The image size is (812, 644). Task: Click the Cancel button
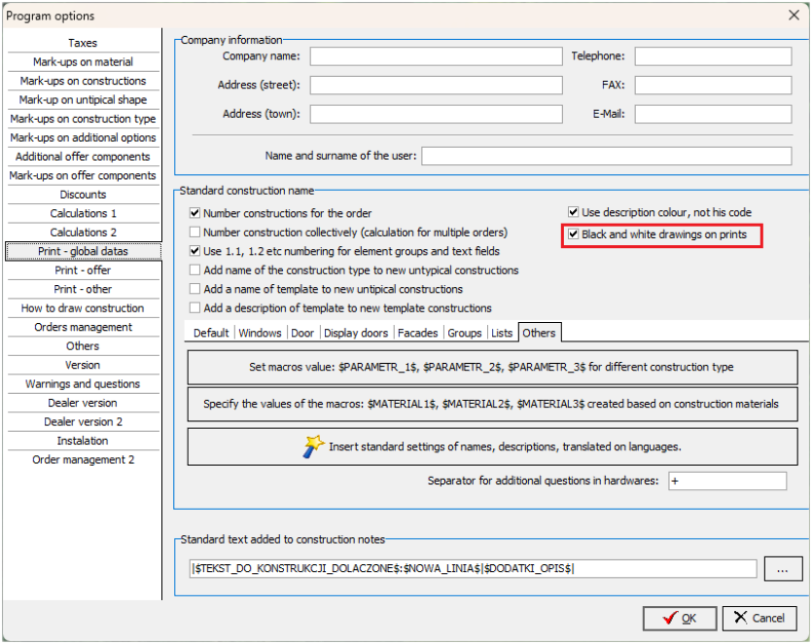759,618
